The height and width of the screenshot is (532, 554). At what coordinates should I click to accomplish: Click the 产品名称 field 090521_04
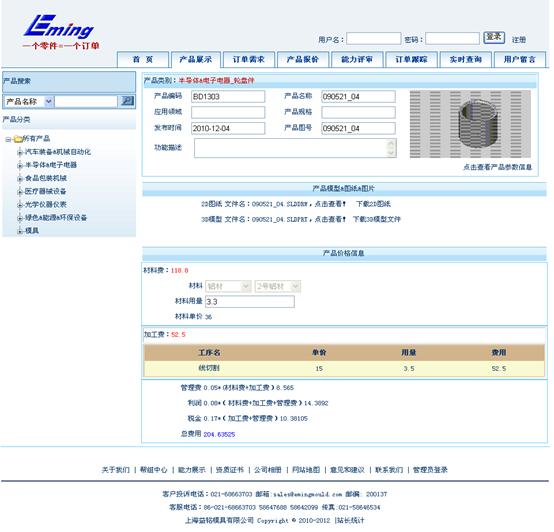358,96
